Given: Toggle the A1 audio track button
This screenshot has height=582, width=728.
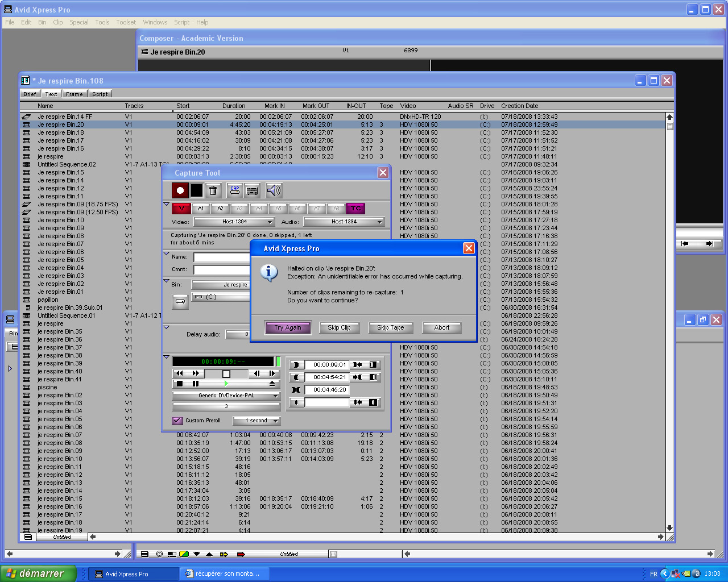Looking at the screenshot, I should click(201, 209).
